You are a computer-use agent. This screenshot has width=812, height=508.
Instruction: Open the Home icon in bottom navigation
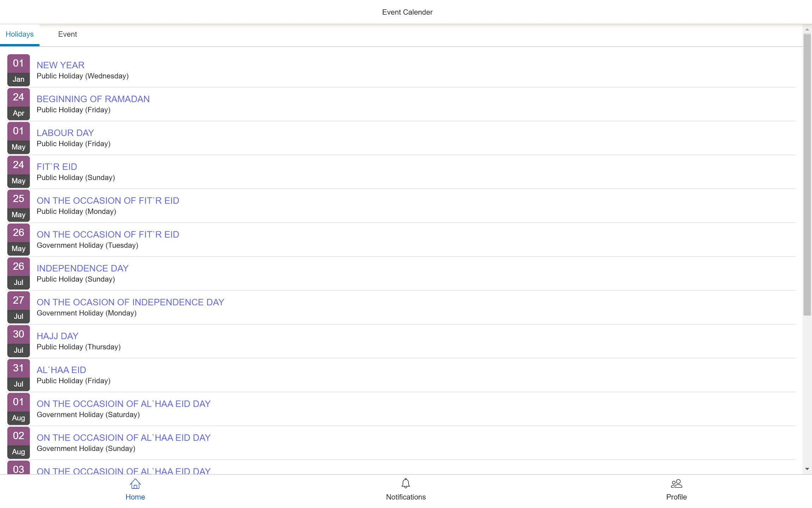click(x=135, y=484)
